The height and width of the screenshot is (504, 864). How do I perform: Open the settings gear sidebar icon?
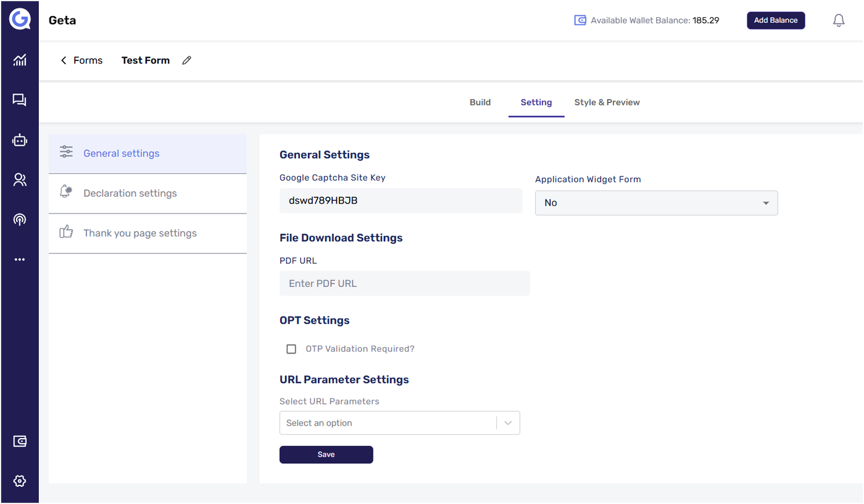point(19,481)
